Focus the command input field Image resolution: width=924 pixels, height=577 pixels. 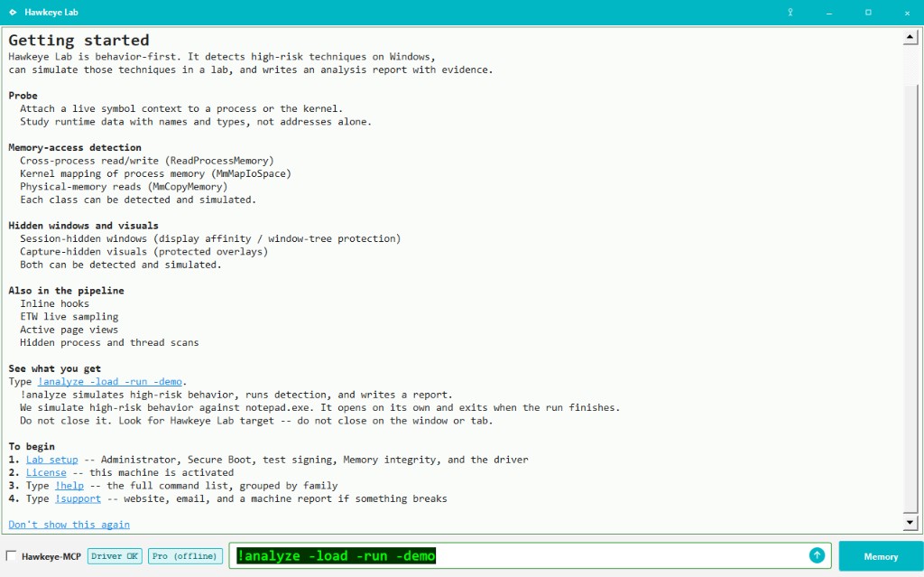530,555
